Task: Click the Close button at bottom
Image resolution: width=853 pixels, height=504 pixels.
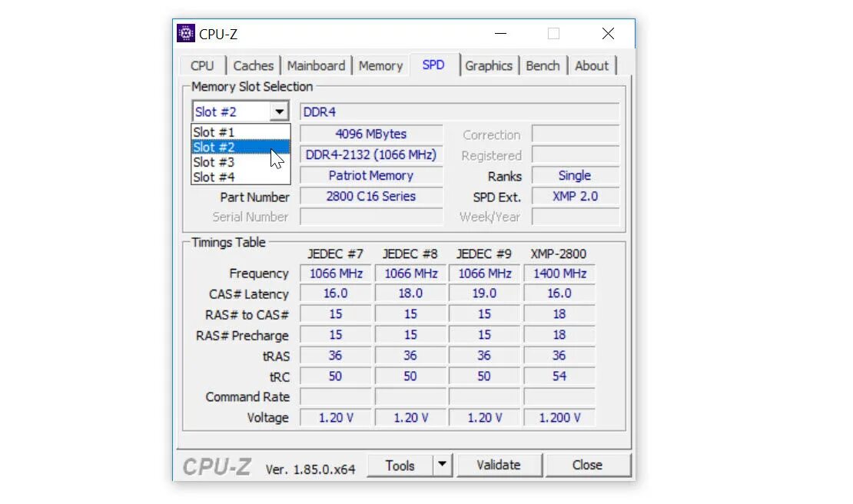Action: coord(588,466)
